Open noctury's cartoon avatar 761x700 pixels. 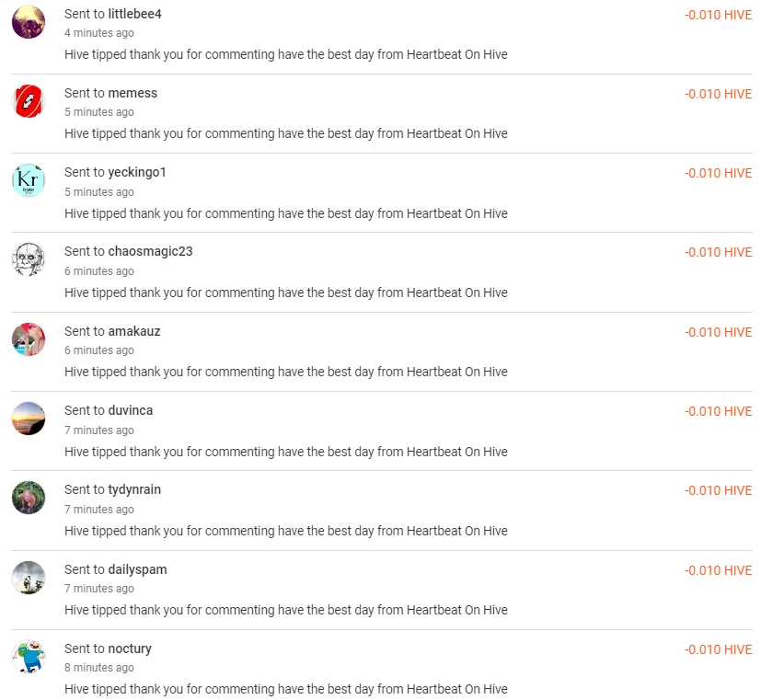click(29, 657)
